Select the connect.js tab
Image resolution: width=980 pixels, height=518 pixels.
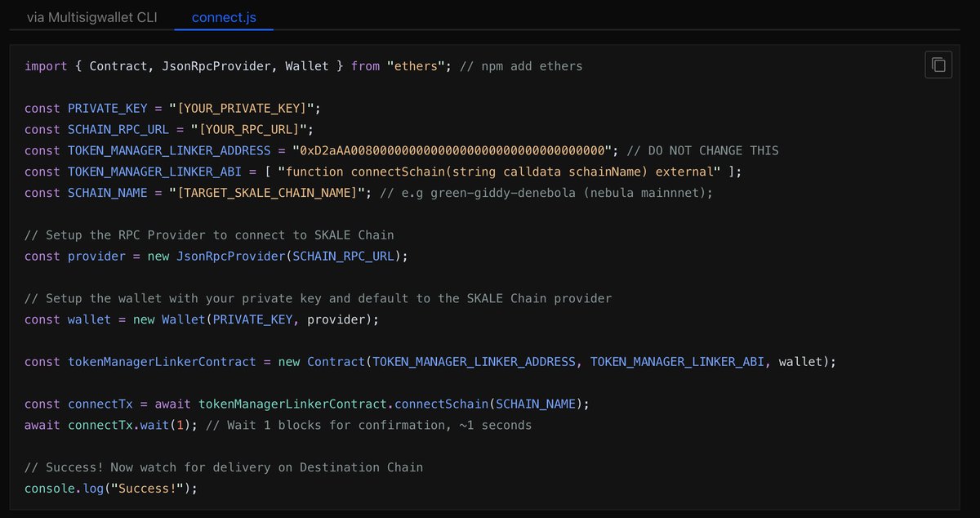(x=224, y=16)
